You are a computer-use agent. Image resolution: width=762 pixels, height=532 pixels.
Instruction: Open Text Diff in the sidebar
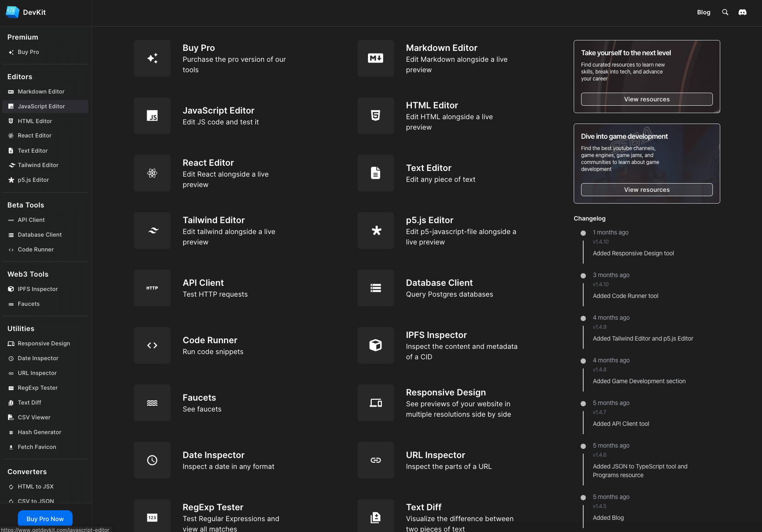[x=45, y=403]
